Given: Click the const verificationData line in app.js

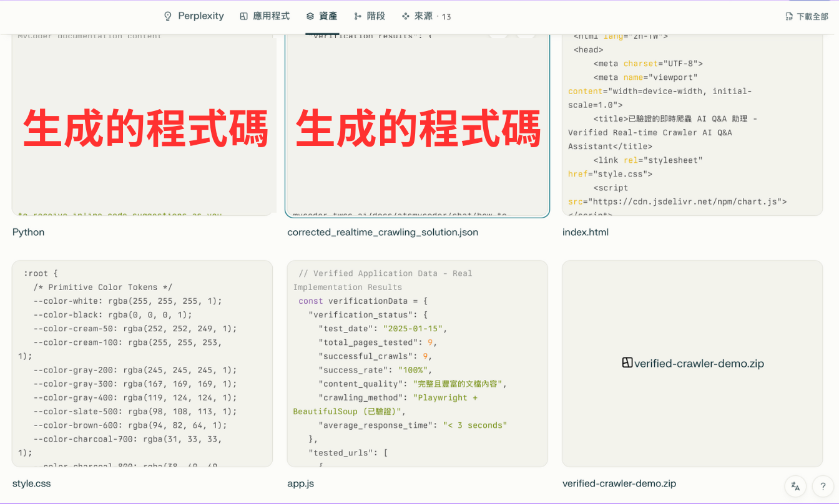Looking at the screenshot, I should click(x=363, y=301).
